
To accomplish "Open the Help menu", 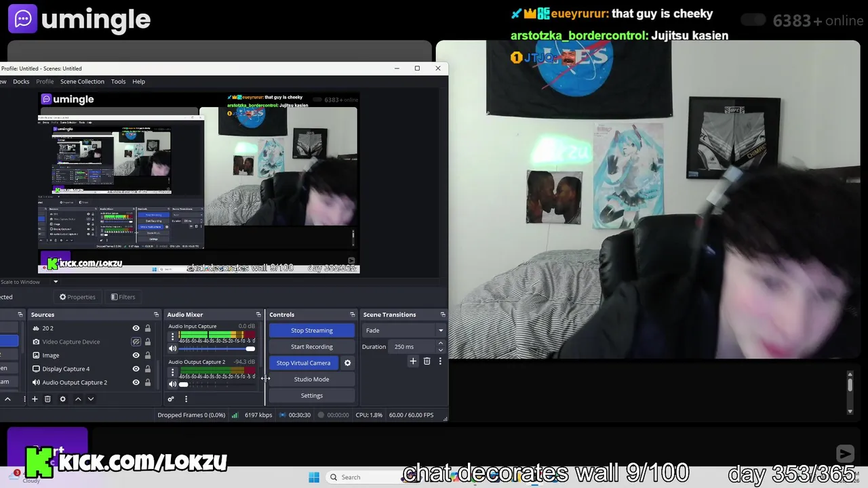I will pyautogui.click(x=138, y=81).
